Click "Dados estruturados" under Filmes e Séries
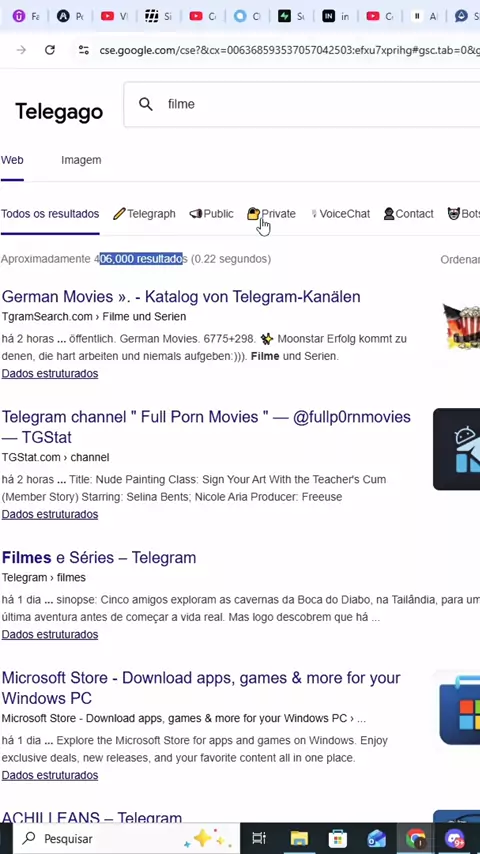This screenshot has height=854, width=480. pos(50,635)
